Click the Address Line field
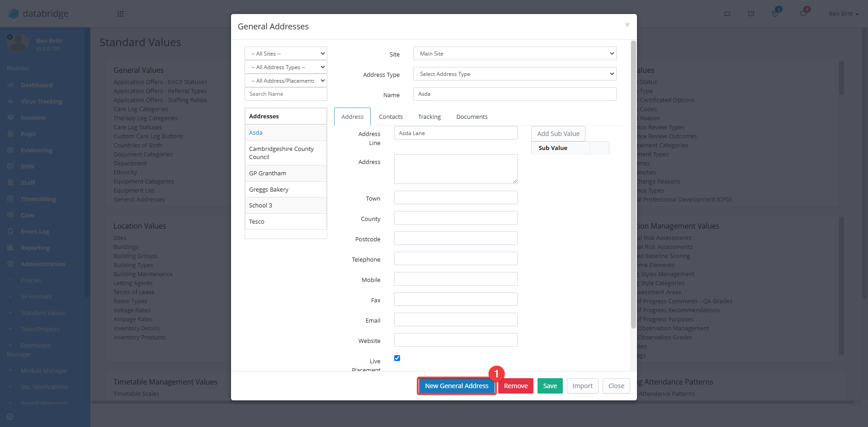 [456, 133]
